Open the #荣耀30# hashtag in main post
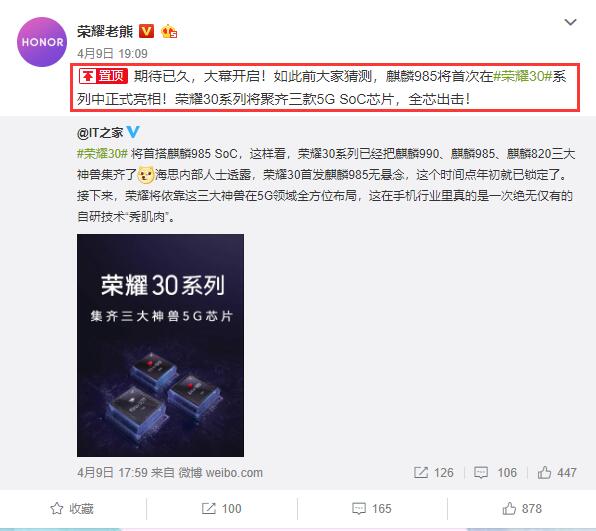596x531 pixels. point(522,76)
